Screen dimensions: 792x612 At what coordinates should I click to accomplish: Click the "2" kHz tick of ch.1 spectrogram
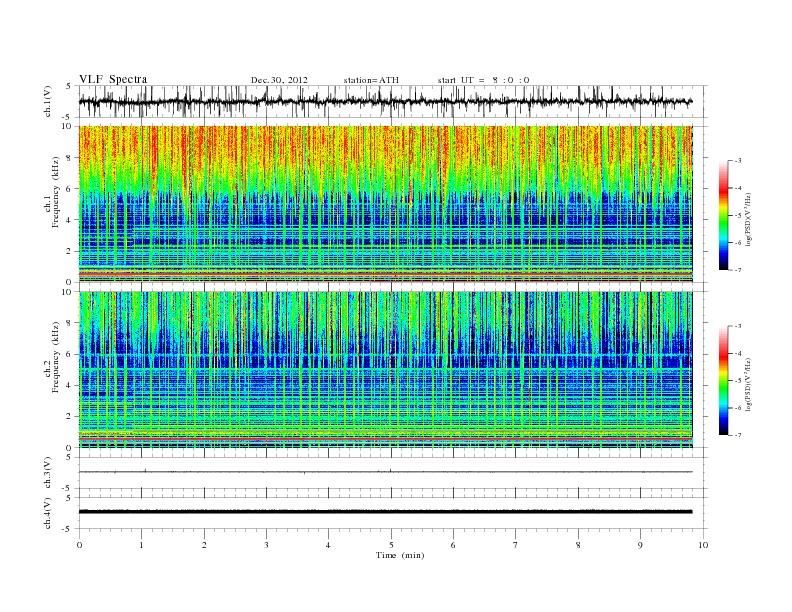coord(69,251)
